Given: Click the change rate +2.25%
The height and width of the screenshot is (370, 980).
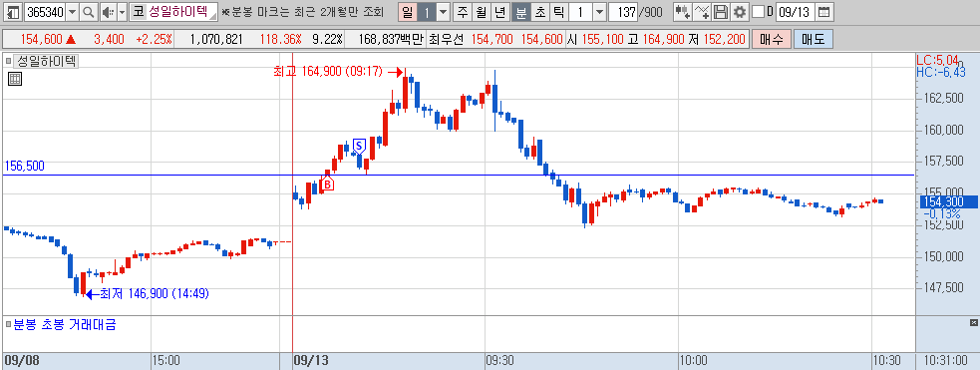Looking at the screenshot, I should click(x=154, y=39).
